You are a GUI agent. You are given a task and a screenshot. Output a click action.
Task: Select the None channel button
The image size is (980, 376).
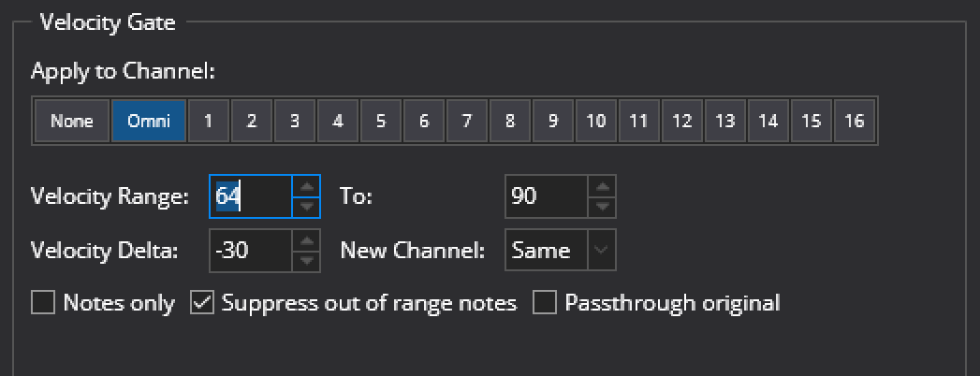click(72, 122)
